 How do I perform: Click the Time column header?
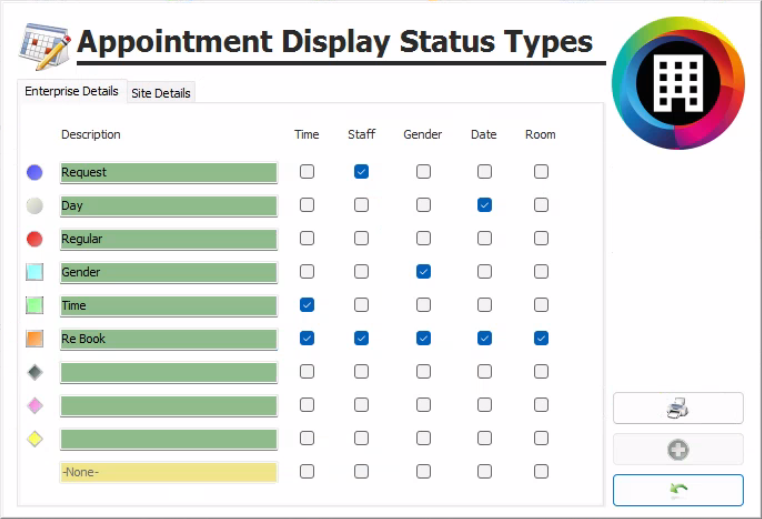pos(307,135)
